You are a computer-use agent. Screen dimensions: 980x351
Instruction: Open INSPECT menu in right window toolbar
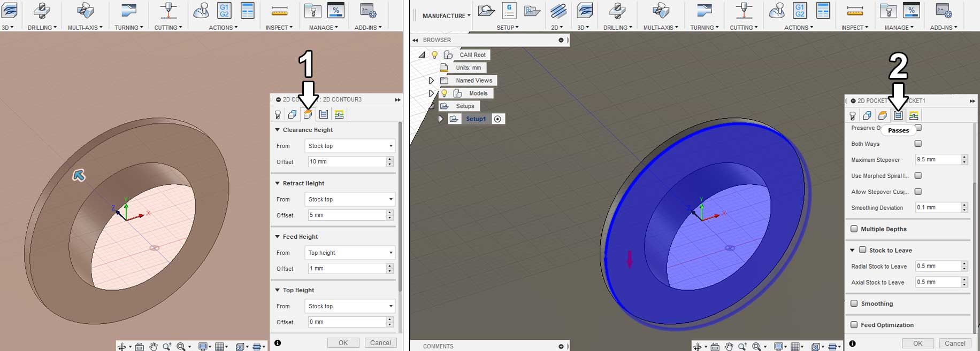point(854,27)
